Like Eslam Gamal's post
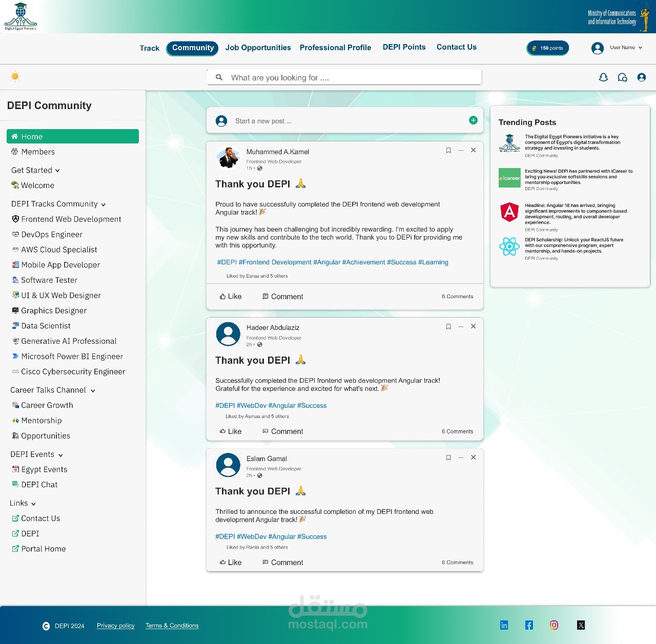Image resolution: width=656 pixels, height=644 pixels. coord(231,562)
